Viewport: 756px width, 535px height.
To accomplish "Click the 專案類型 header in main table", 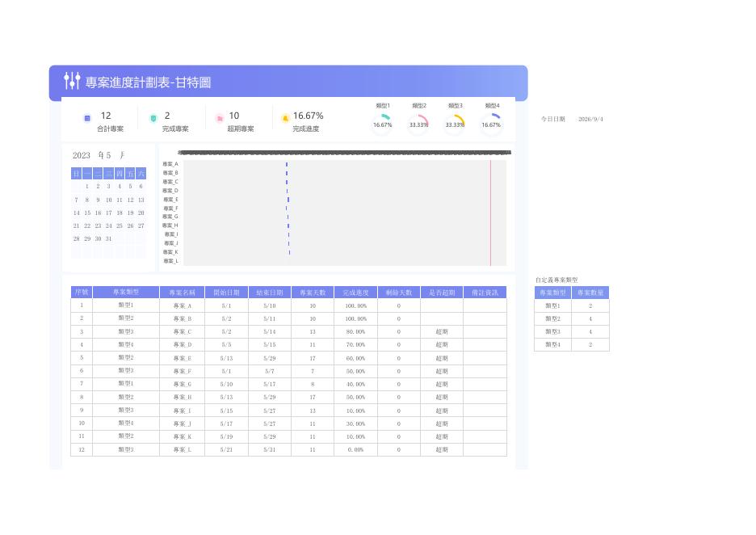I will point(126,293).
